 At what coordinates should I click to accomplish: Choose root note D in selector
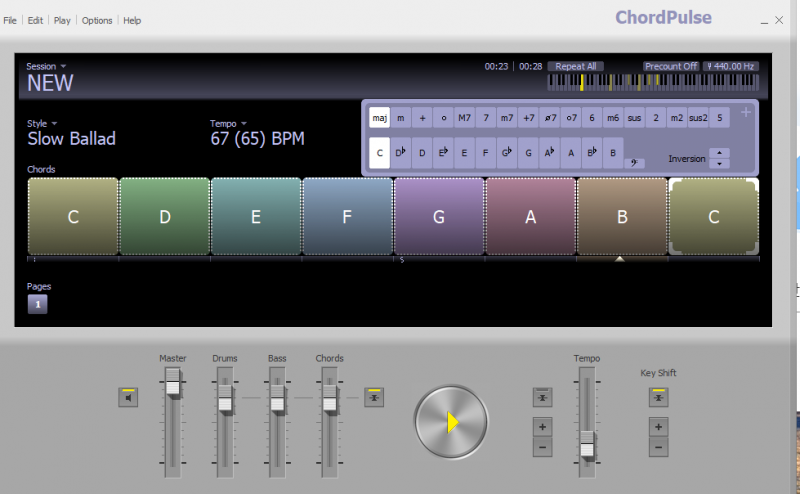coord(422,153)
